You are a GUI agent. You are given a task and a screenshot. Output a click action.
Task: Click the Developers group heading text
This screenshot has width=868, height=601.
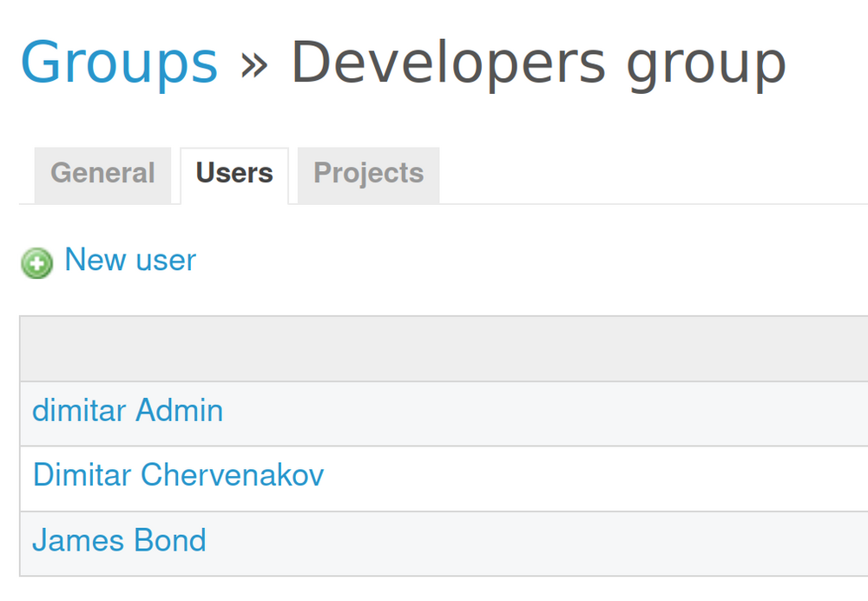(538, 63)
